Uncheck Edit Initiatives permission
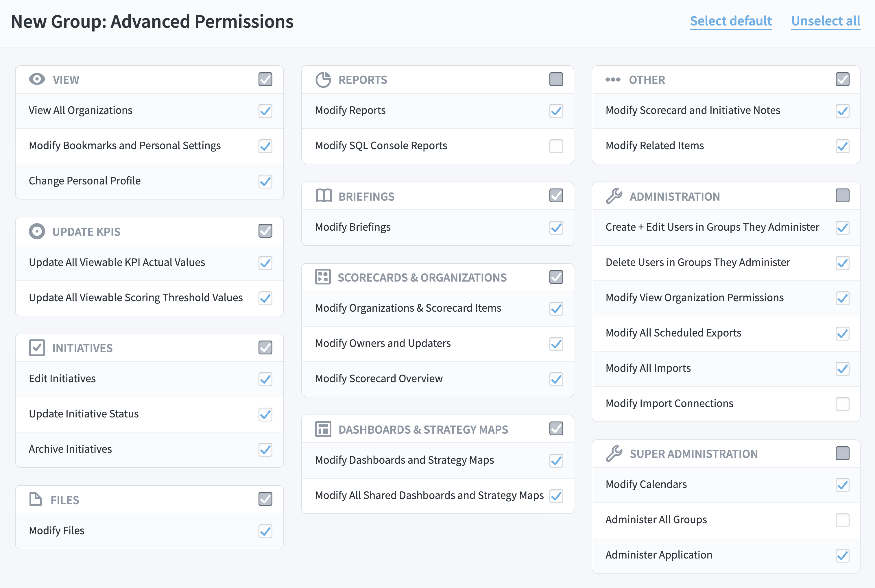The width and height of the screenshot is (875, 588). 265,379
